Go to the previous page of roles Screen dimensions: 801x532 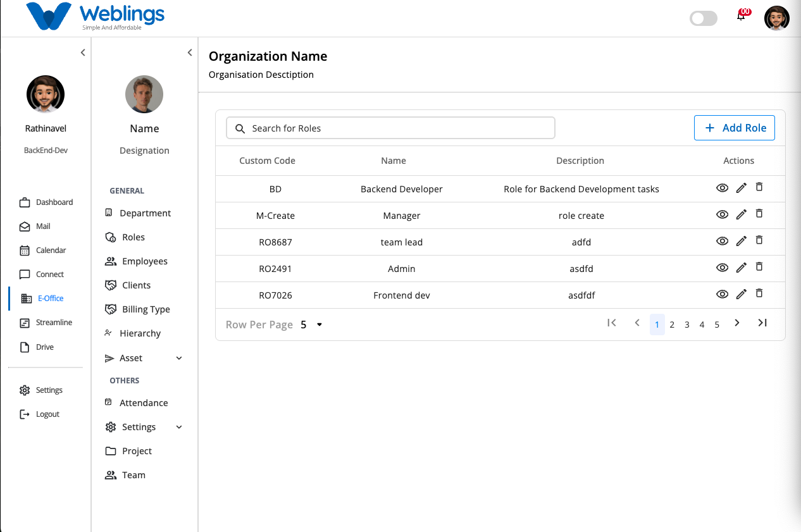tap(637, 323)
